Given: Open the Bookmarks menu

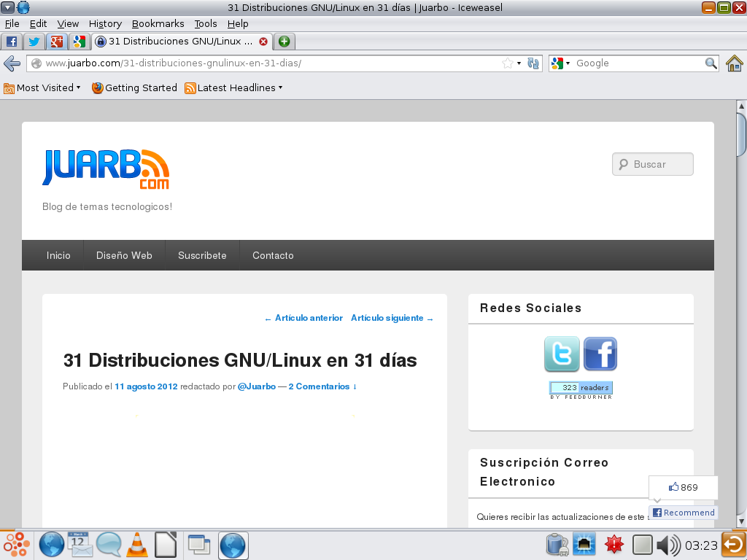Looking at the screenshot, I should pyautogui.click(x=158, y=24).
